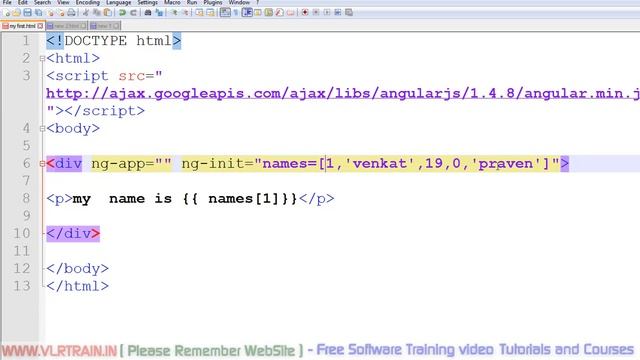Screen dimensions: 640x360
Task: Open the Window menu
Action: (x=239, y=2)
